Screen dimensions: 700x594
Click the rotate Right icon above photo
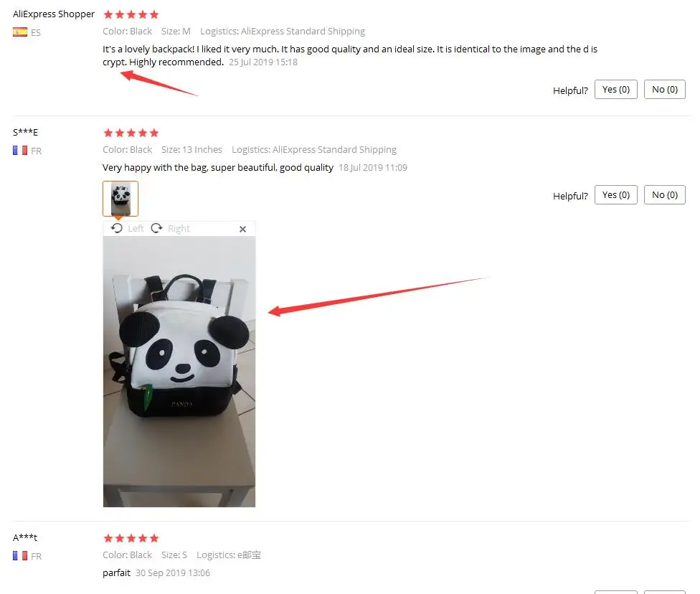(x=156, y=228)
